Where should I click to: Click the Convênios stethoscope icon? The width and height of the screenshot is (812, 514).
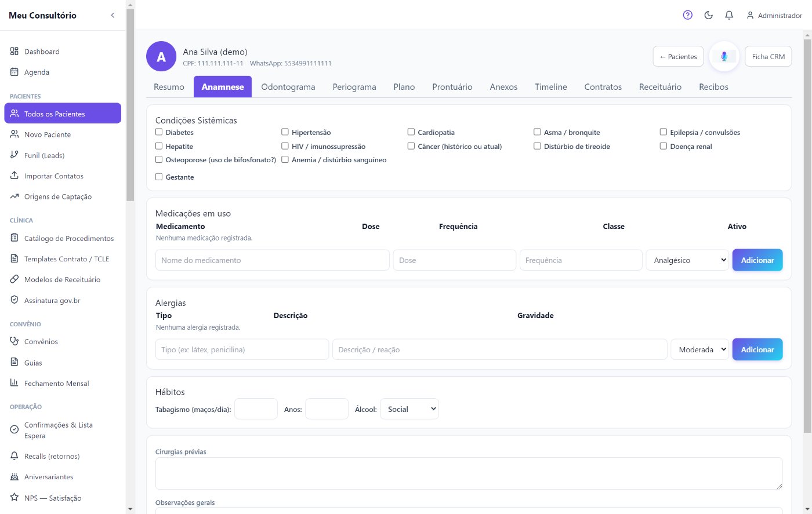click(x=14, y=341)
